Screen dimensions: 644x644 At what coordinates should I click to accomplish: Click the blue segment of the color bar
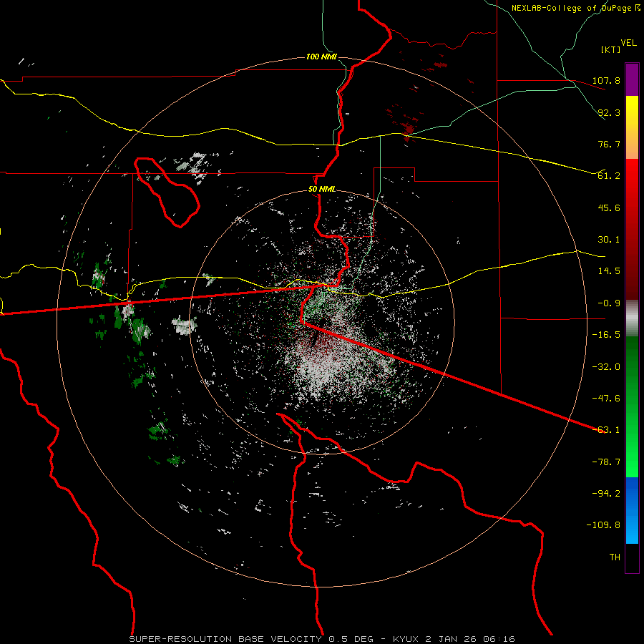tap(632, 510)
